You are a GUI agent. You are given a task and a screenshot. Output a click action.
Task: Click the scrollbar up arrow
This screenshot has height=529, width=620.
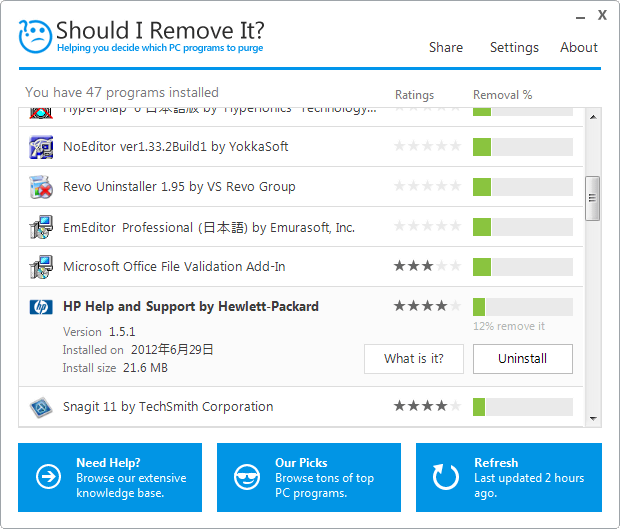pos(593,117)
